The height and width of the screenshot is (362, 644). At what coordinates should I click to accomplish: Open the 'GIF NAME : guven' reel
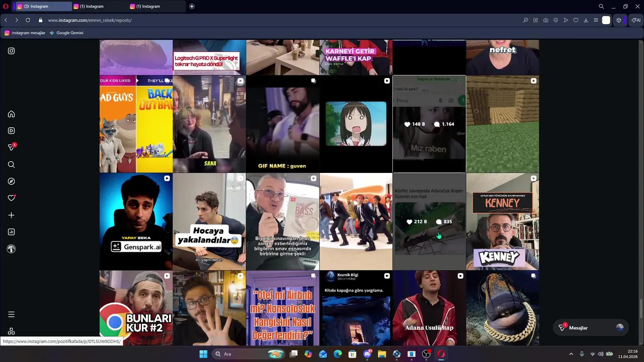[283, 124]
